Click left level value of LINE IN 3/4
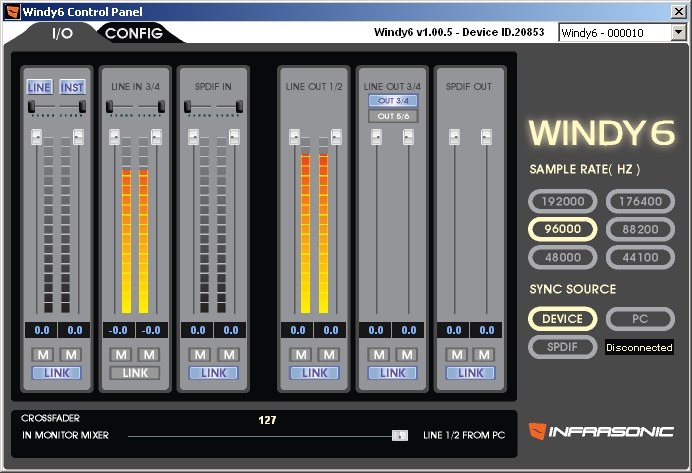This screenshot has height=473, width=692. pyautogui.click(x=119, y=330)
